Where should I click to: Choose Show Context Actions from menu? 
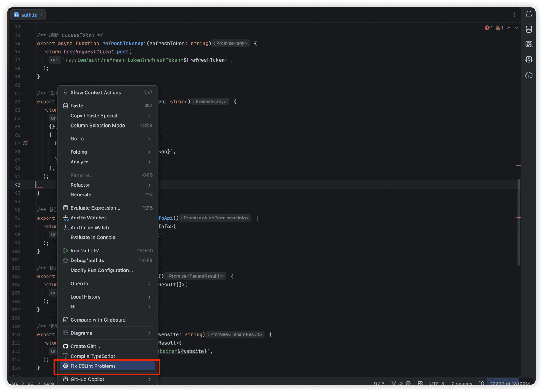(x=108, y=92)
